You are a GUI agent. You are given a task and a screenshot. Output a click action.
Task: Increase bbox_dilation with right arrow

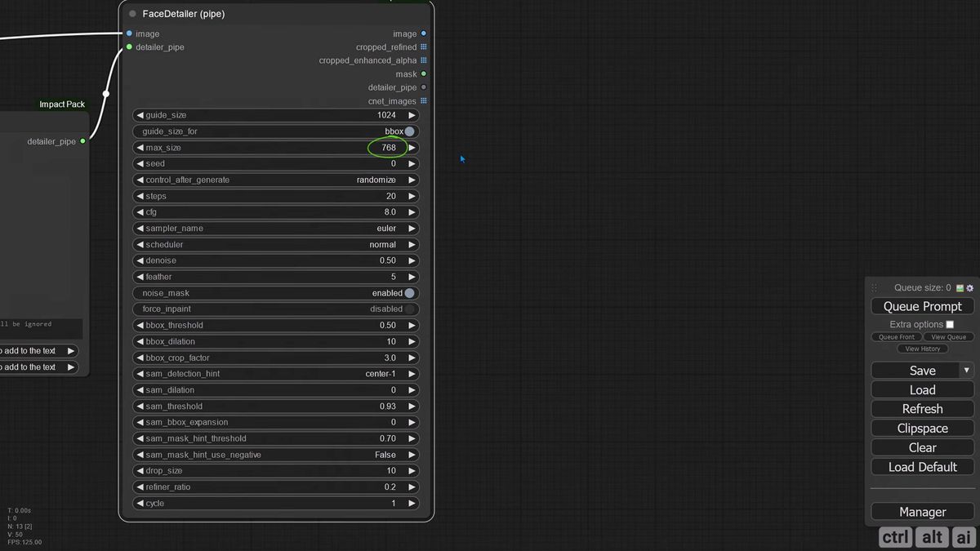(x=412, y=341)
